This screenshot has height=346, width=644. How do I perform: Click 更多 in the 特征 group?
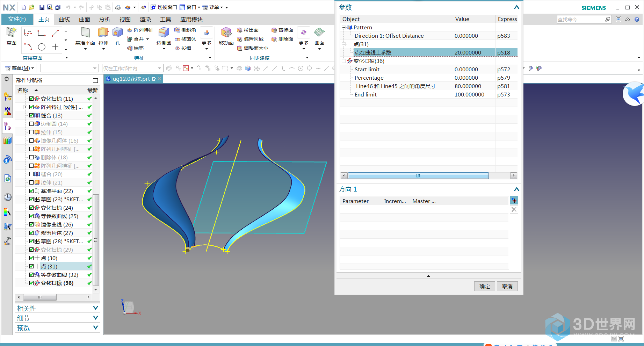(207, 38)
